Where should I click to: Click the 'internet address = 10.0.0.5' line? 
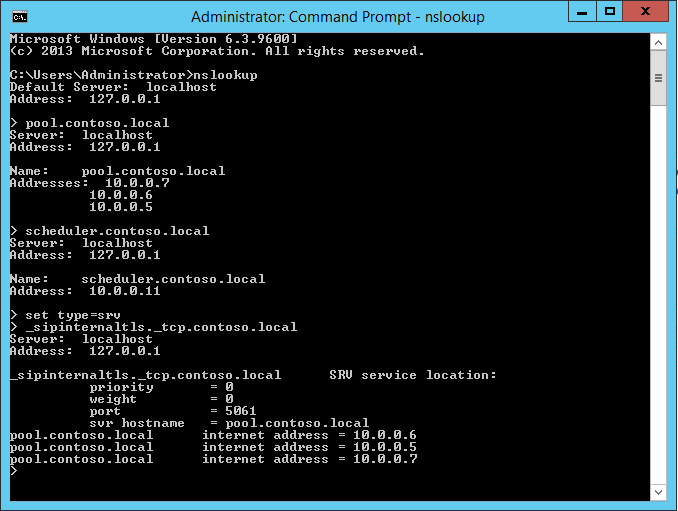point(310,447)
